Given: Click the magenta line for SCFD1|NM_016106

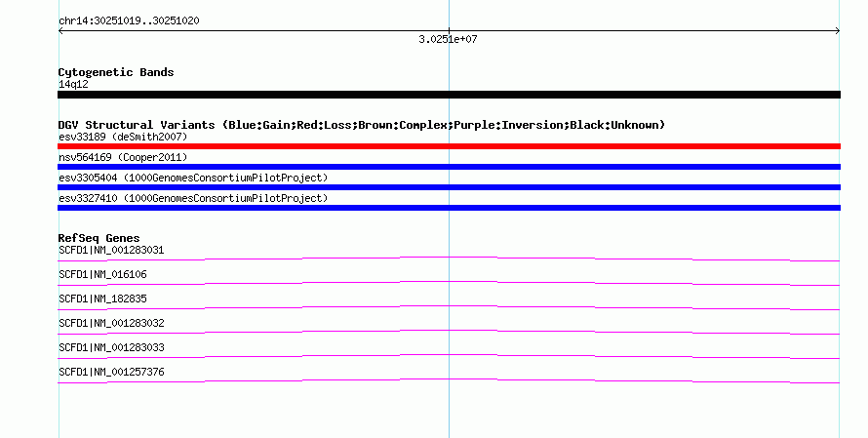Looking at the screenshot, I should pos(449,283).
